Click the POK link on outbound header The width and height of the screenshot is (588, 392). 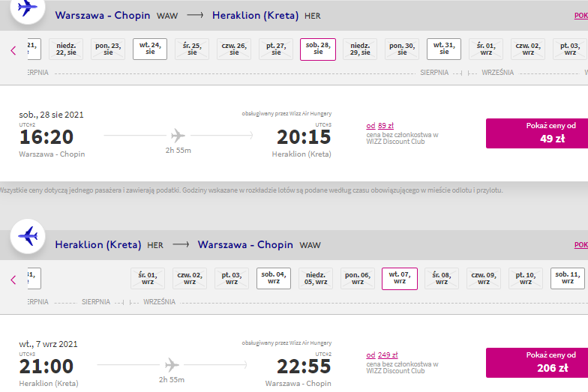point(580,15)
